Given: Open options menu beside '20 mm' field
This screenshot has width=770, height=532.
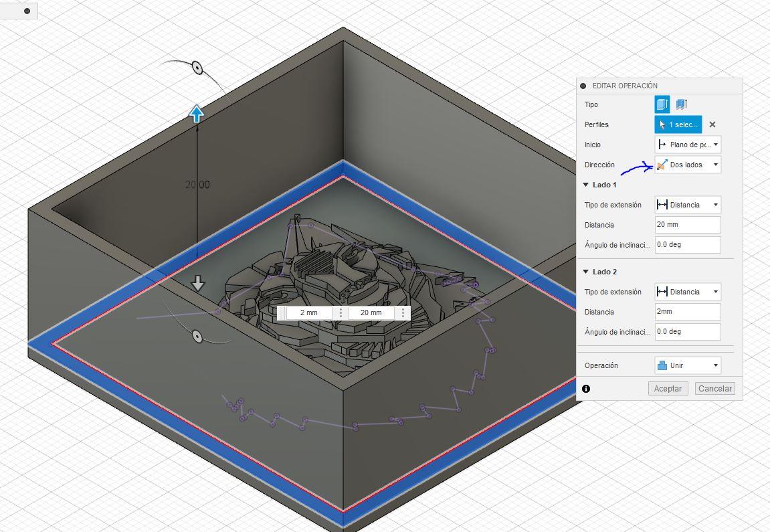Looking at the screenshot, I should pos(403,313).
